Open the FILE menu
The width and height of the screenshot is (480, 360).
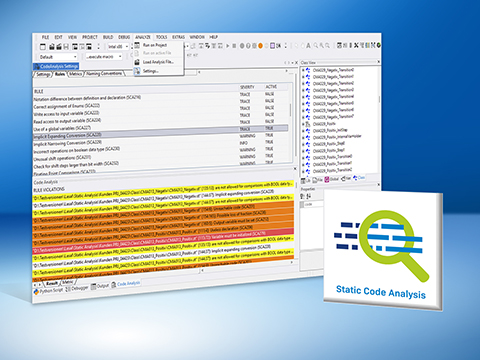point(45,37)
